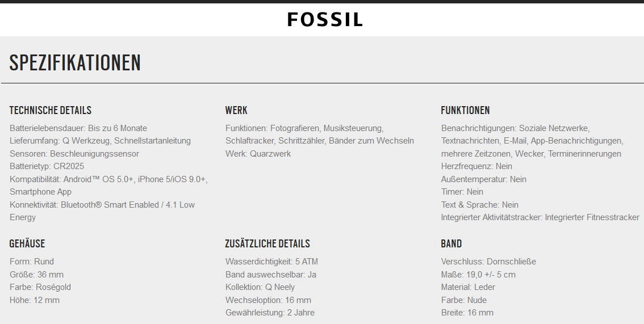The width and height of the screenshot is (644, 324).
Task: Click the Timer: Nein entry
Action: coord(462,192)
